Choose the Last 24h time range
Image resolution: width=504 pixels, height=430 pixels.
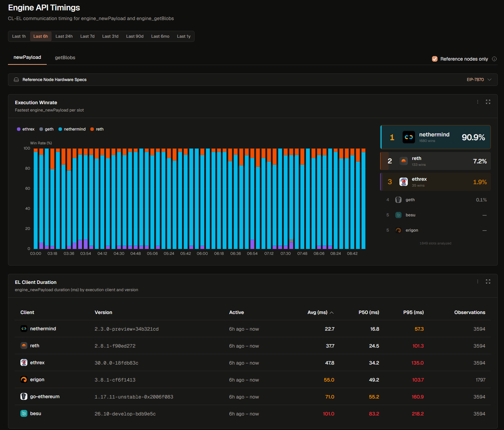64,37
